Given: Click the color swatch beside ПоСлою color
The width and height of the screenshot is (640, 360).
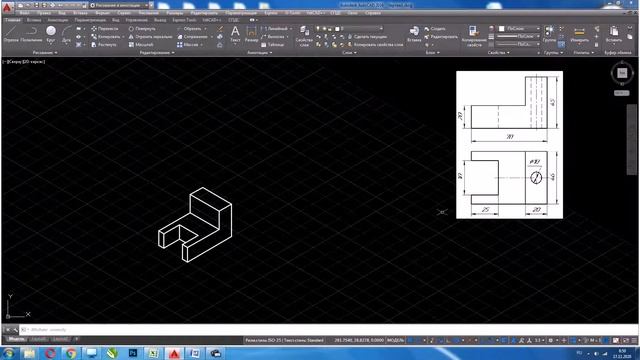Looking at the screenshot, I should (501, 29).
